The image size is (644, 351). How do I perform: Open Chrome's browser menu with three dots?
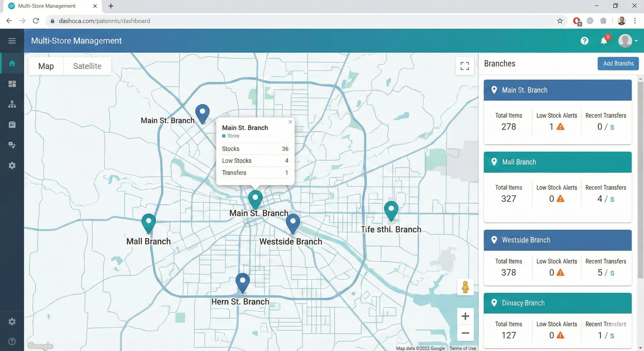pos(635,21)
